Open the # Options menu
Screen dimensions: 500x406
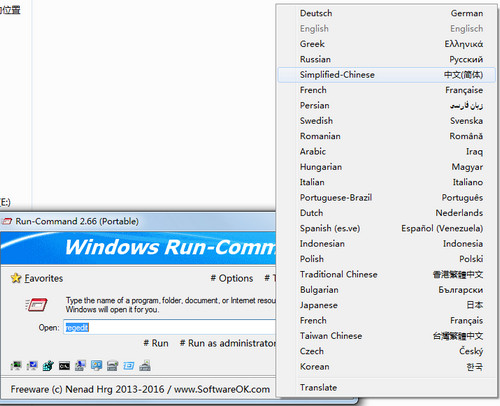[x=232, y=278]
